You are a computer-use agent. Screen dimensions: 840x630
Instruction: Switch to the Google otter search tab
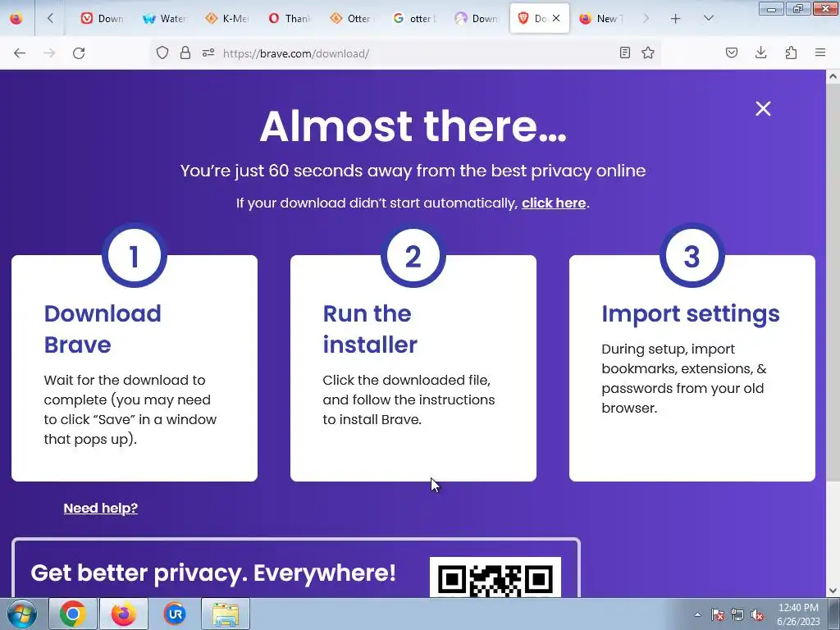(x=414, y=18)
